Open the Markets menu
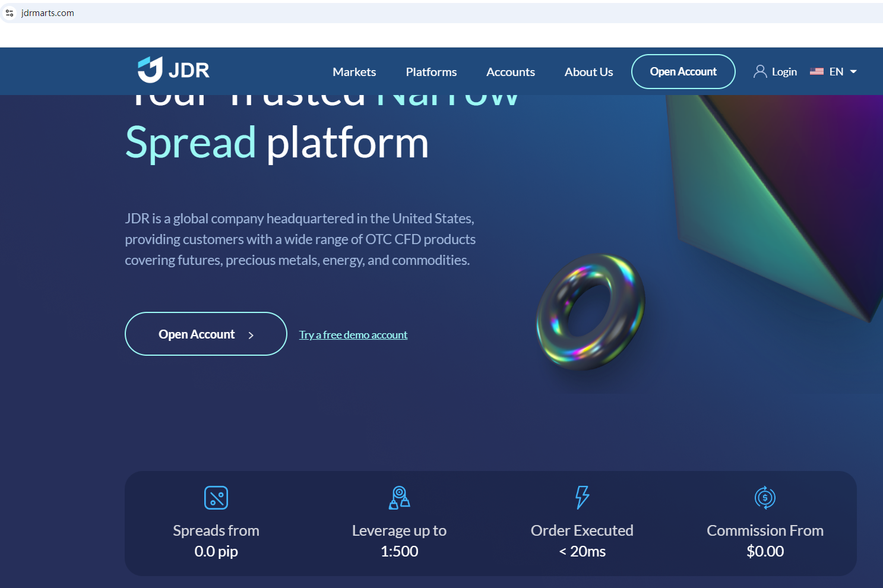 [355, 72]
